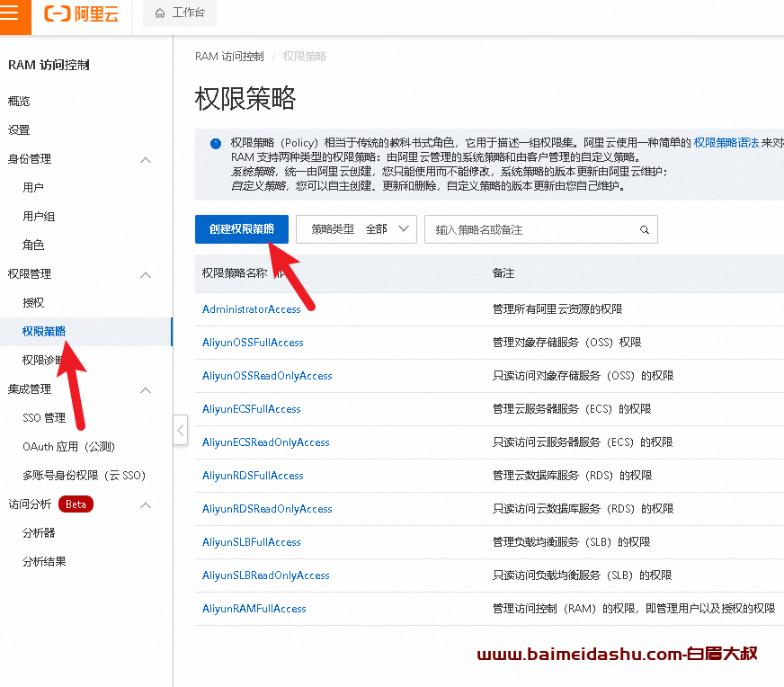Screen dimensions: 784x687
Task: Click the 备注 column header
Action: (503, 273)
